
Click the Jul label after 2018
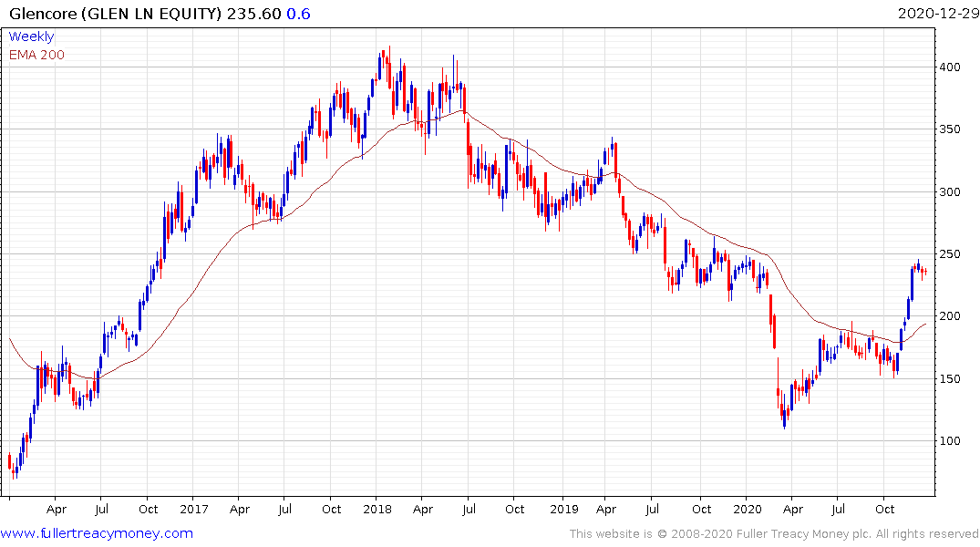pyautogui.click(x=469, y=509)
